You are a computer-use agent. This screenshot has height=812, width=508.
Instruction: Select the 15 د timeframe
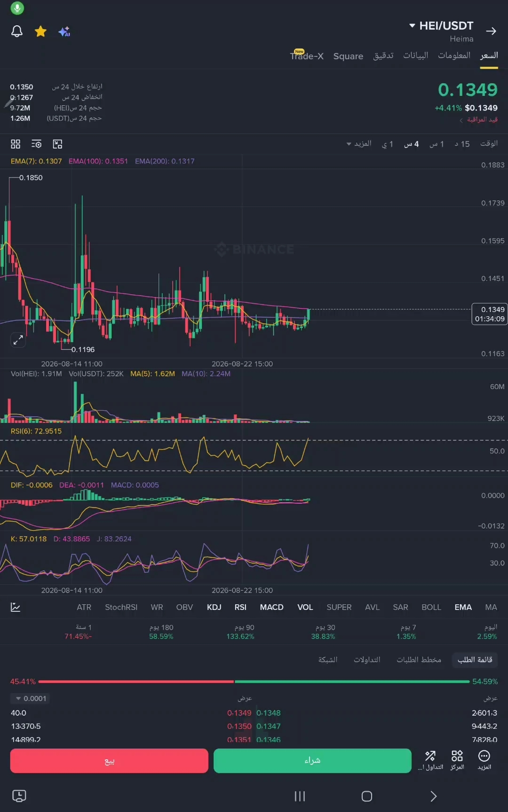click(462, 144)
